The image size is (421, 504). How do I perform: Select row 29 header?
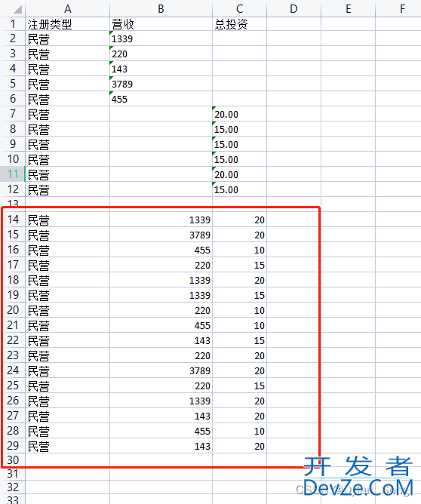point(13,446)
